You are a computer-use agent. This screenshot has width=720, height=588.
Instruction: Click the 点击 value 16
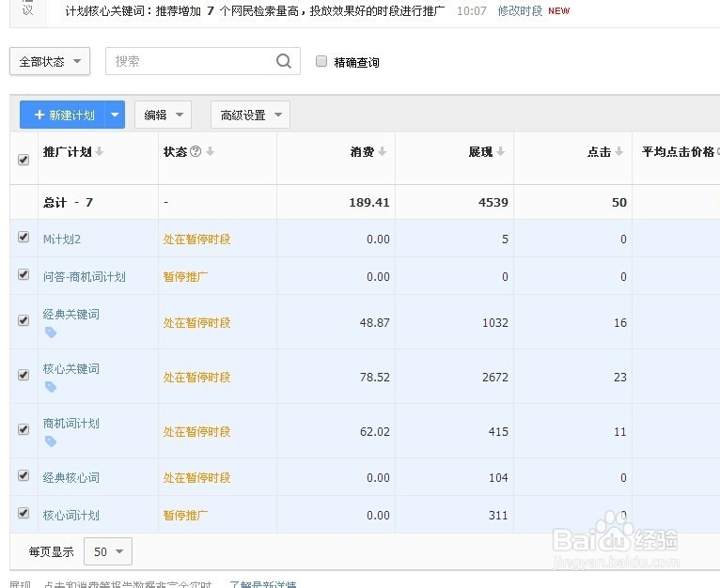(620, 323)
